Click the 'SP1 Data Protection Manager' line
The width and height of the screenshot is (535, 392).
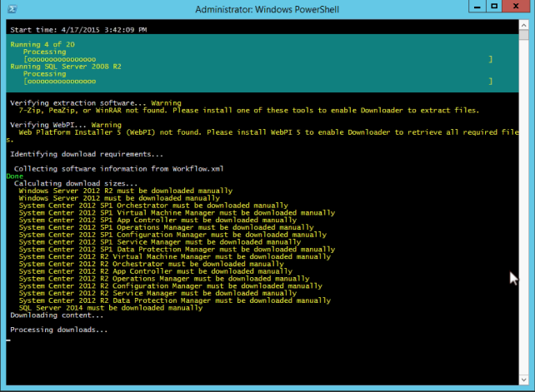point(177,250)
